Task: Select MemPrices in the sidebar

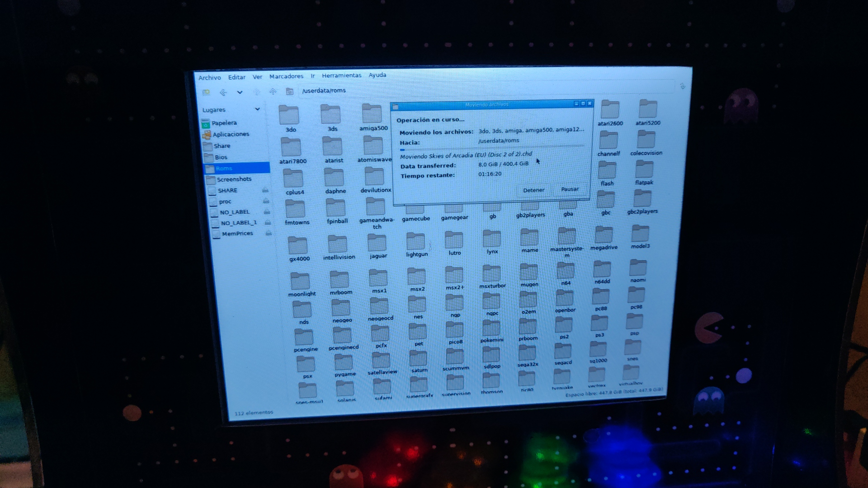Action: pyautogui.click(x=237, y=234)
